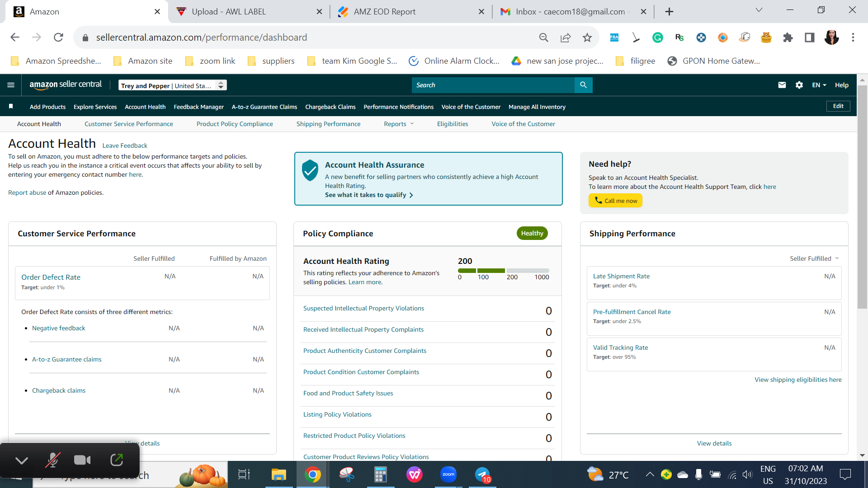Collapse the Zoom floating toolbar chevron
The width and height of the screenshot is (868, 488).
pyautogui.click(x=22, y=460)
